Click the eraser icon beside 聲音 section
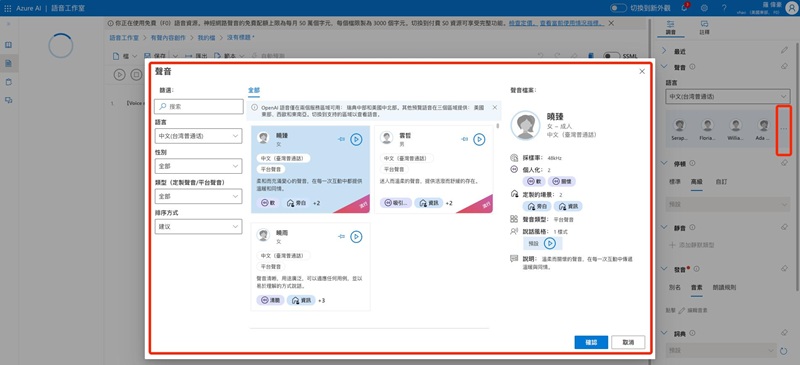Viewport: 800px width, 365px height. tap(784, 66)
